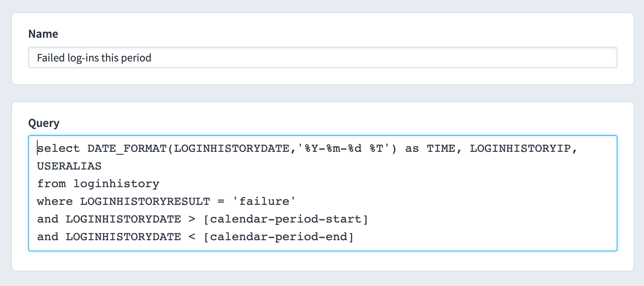Click the 'failure' string literal
The height and width of the screenshot is (286, 644).
(x=264, y=201)
